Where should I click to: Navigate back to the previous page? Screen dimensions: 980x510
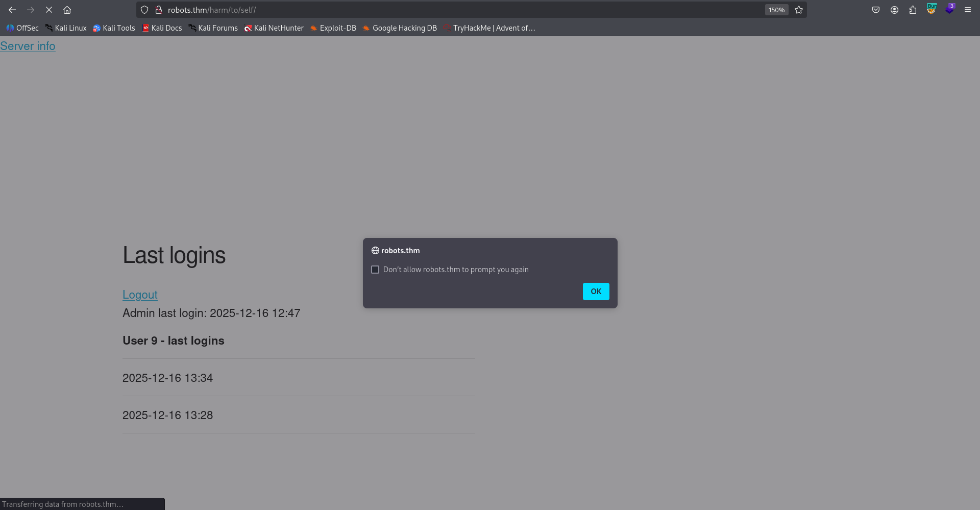(x=12, y=10)
